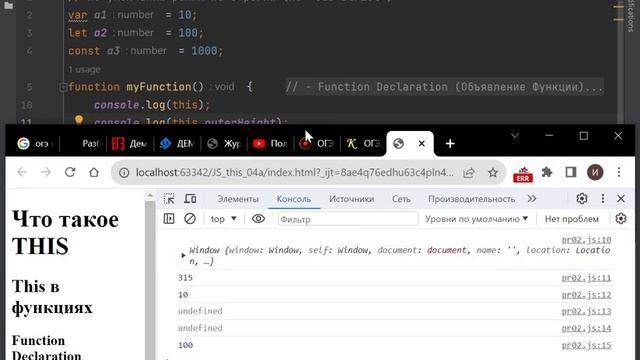
Task: Switch to the Дем browser tab
Action: (129, 144)
